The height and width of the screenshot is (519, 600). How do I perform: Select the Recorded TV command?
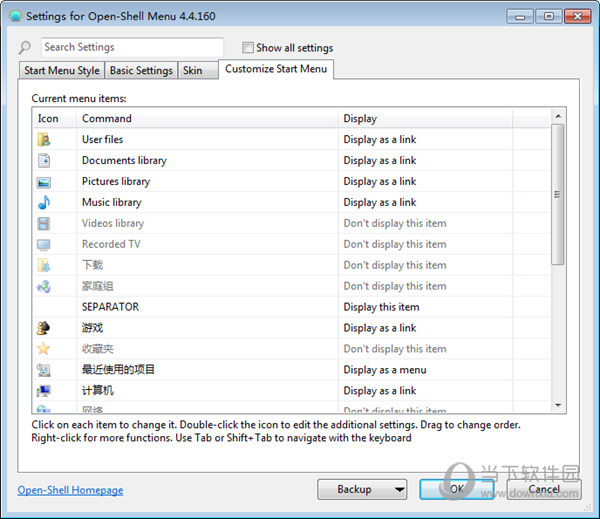pos(111,244)
